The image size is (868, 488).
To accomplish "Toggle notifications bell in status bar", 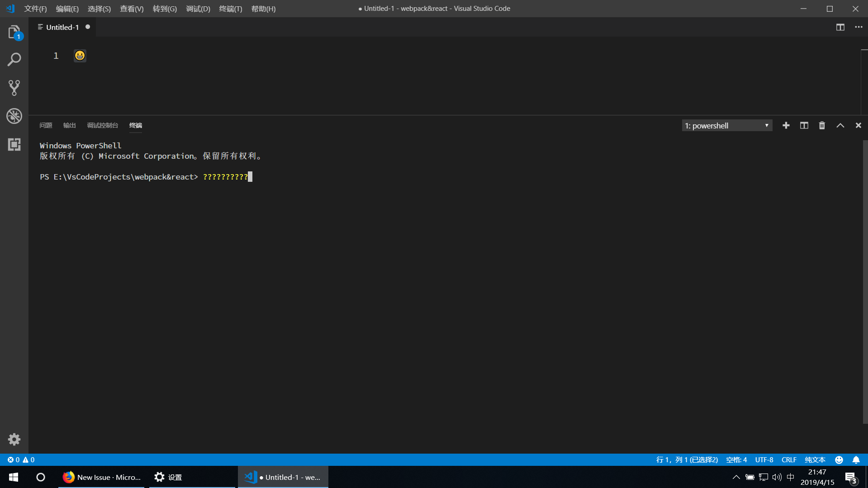I will point(856,460).
